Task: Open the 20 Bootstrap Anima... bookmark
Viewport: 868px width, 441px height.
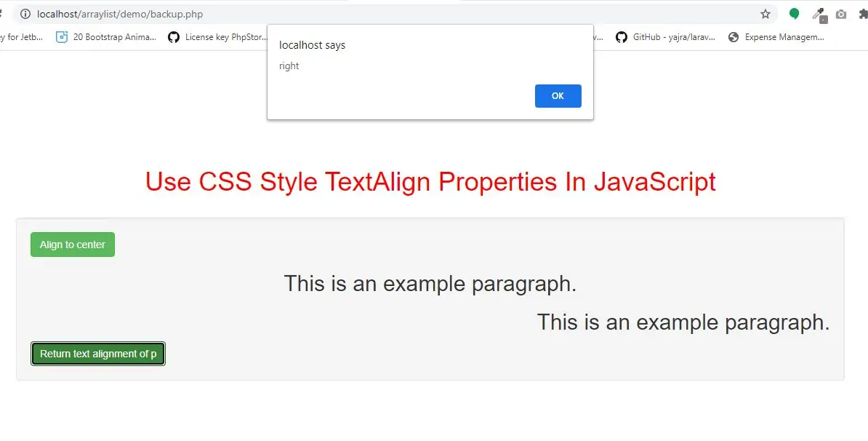Action: (x=106, y=37)
